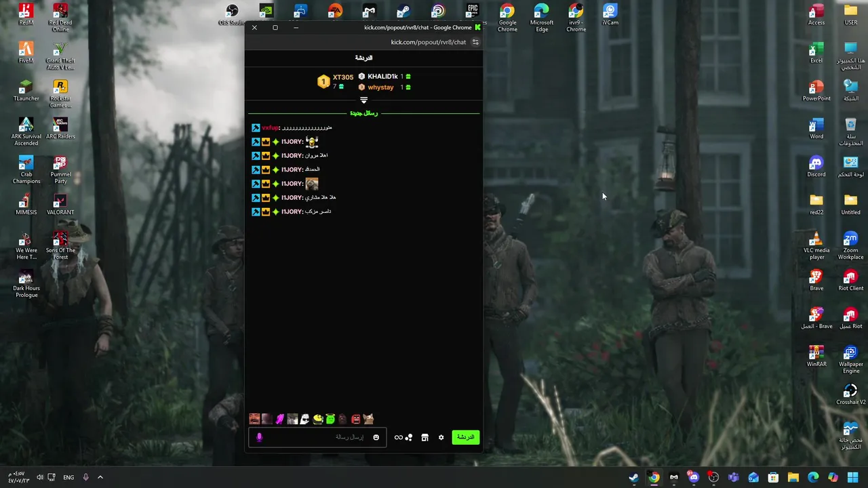Image resolution: width=868 pixels, height=488 pixels.
Task: Open Microsoft Edge desktop shortcut
Action: (x=542, y=18)
